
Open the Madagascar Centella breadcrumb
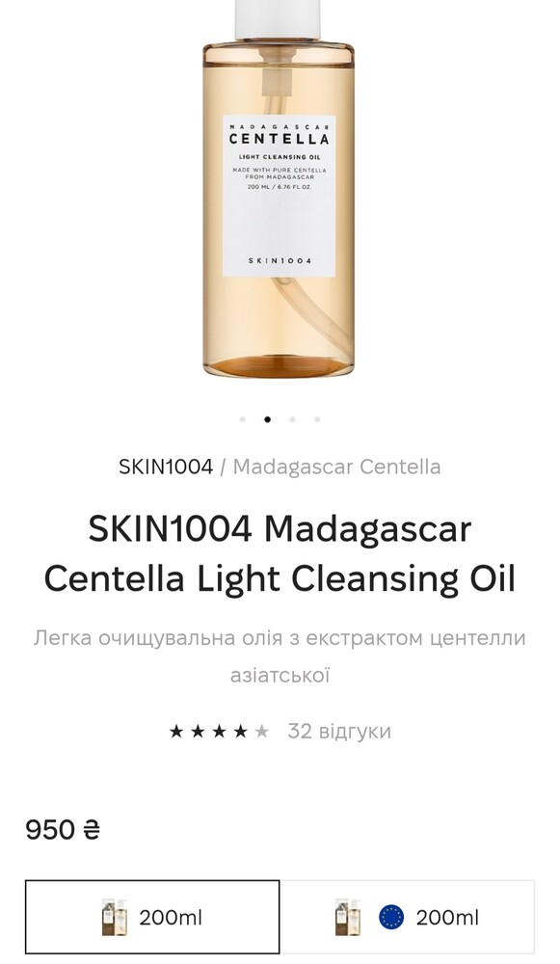(336, 467)
